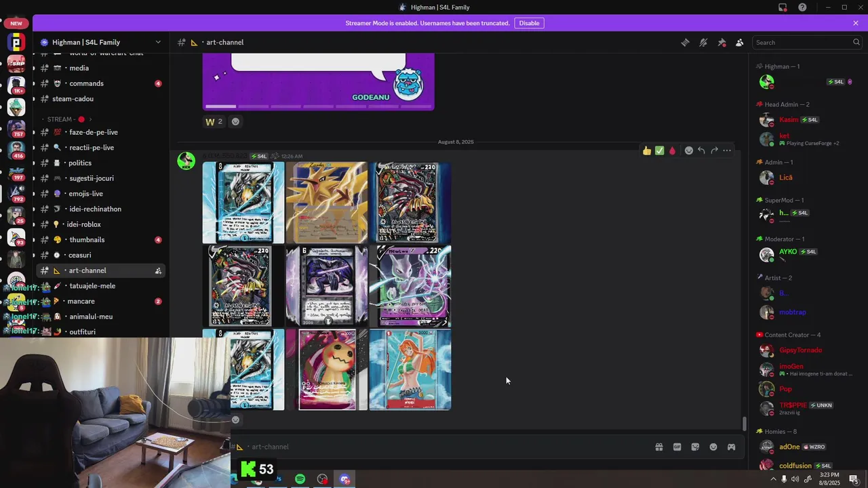The height and width of the screenshot is (488, 868).
Task: Click the magnifier icon in Search box
Action: point(856,42)
